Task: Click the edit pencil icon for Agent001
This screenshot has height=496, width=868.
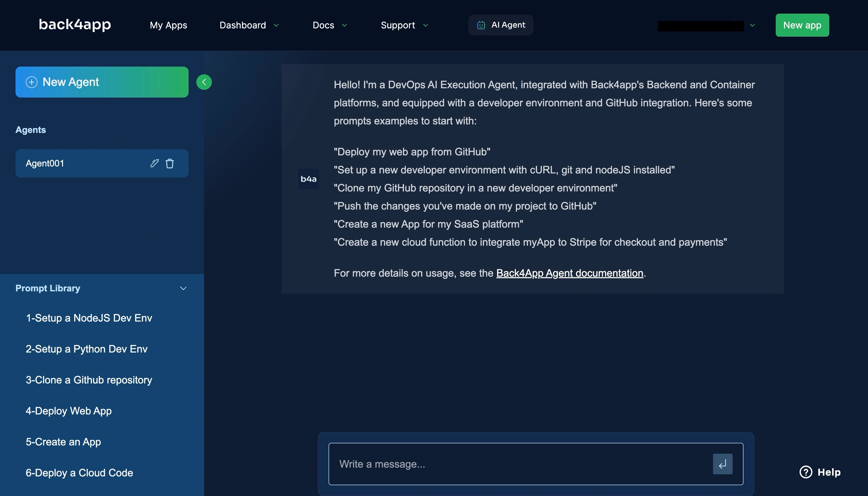Action: [154, 163]
